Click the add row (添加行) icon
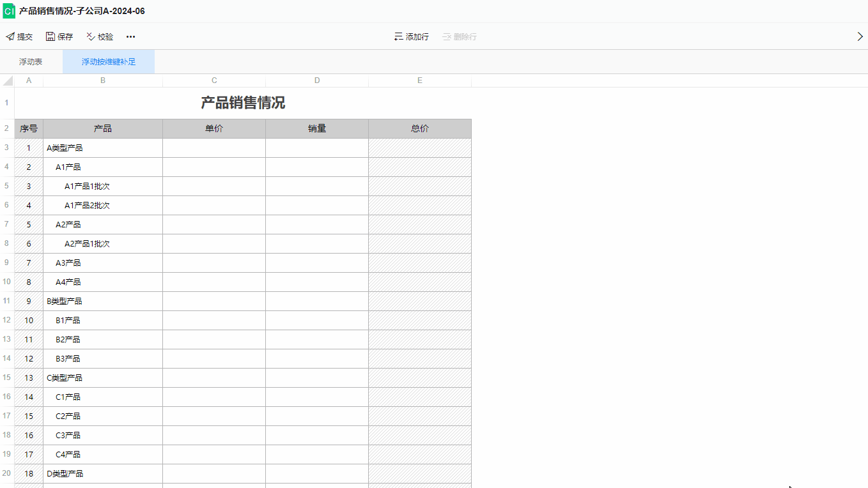Viewport: 868px width, 488px height. click(x=398, y=37)
